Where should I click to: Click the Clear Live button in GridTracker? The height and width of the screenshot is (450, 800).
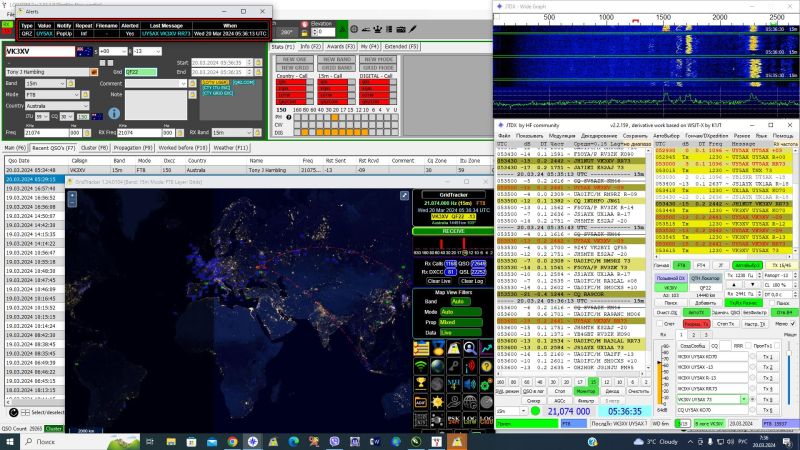(439, 281)
